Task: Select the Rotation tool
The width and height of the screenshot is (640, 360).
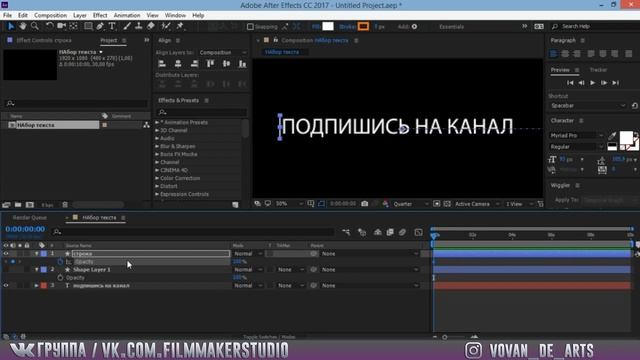Action: click(x=49, y=27)
